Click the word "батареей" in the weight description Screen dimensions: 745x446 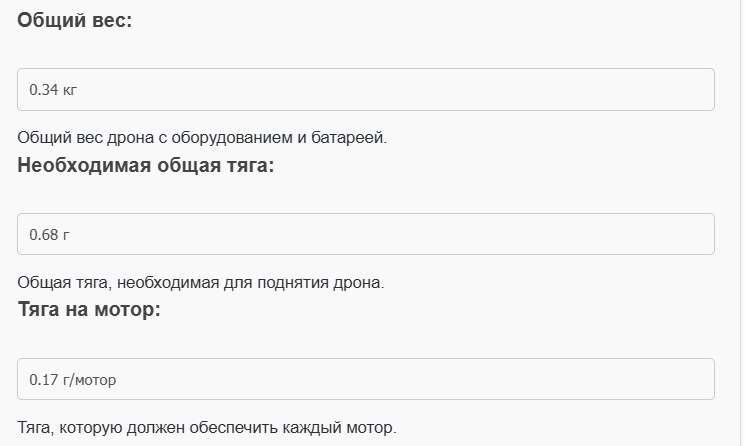[x=351, y=137]
